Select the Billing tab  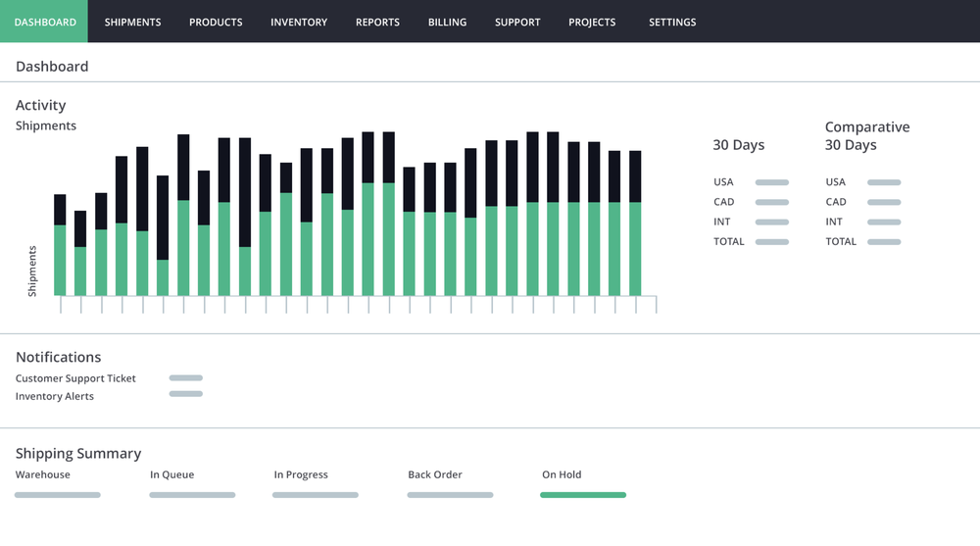[447, 22]
